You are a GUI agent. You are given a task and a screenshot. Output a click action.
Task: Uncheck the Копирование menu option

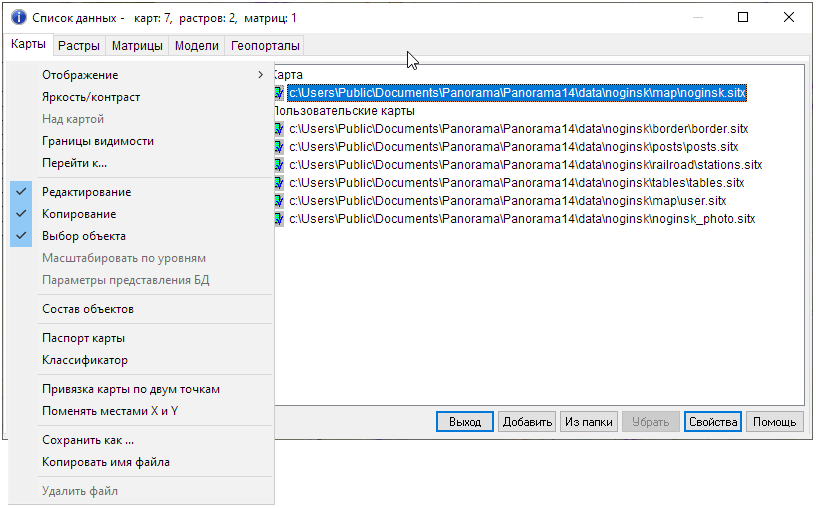click(79, 214)
